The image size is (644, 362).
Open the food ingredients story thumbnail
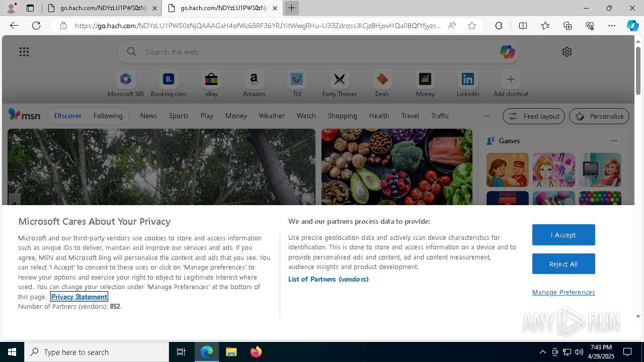coord(397,167)
